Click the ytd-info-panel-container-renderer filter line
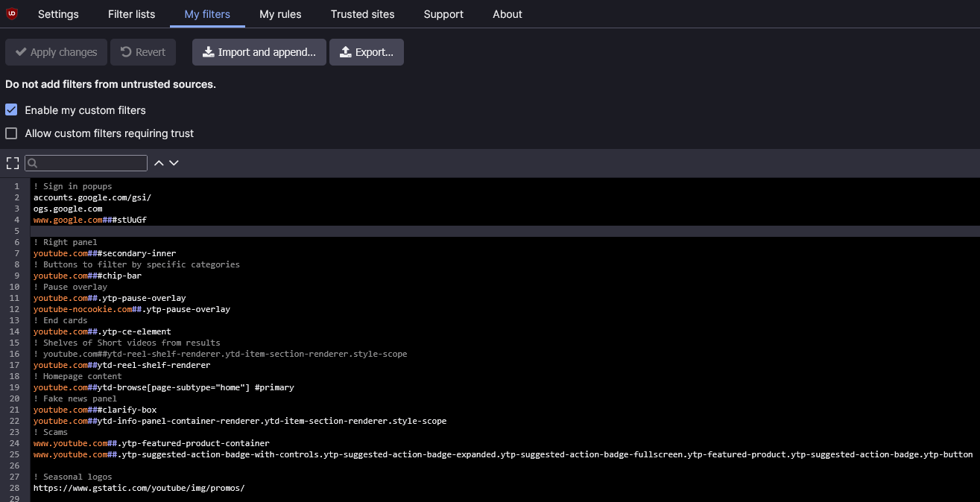This screenshot has height=502, width=980. 240,421
